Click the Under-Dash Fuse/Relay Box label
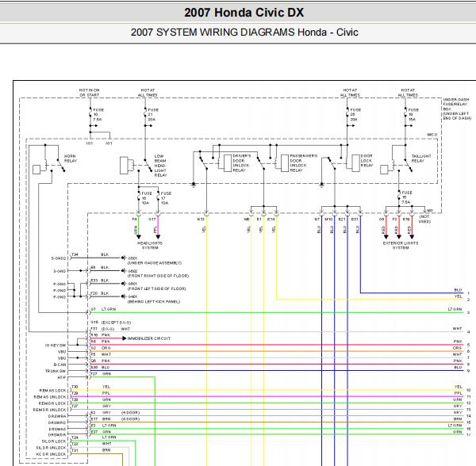476x466 pixels. point(457,109)
